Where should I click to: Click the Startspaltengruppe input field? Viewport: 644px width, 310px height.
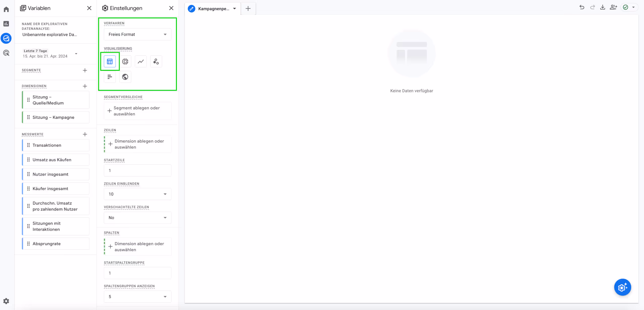click(138, 273)
